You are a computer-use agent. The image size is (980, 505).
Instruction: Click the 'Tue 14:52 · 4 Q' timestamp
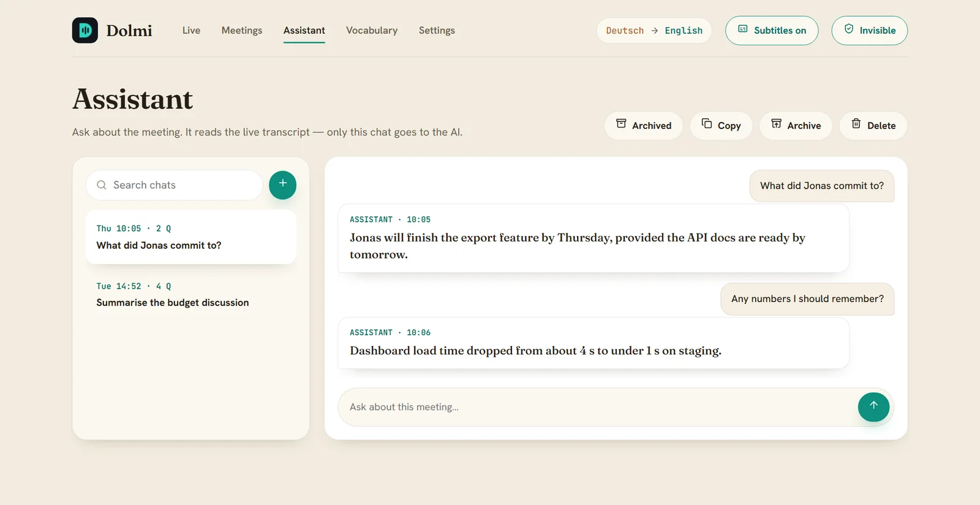(134, 286)
